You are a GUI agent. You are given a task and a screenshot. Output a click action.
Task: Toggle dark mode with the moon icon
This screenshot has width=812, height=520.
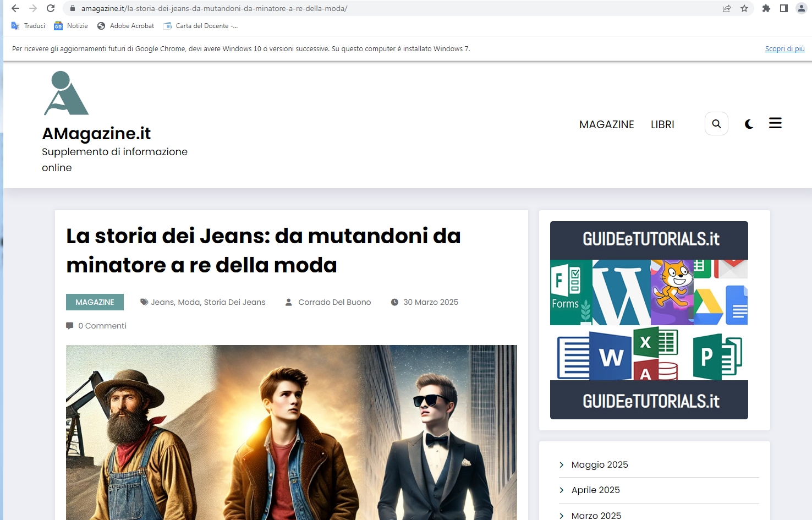click(749, 124)
